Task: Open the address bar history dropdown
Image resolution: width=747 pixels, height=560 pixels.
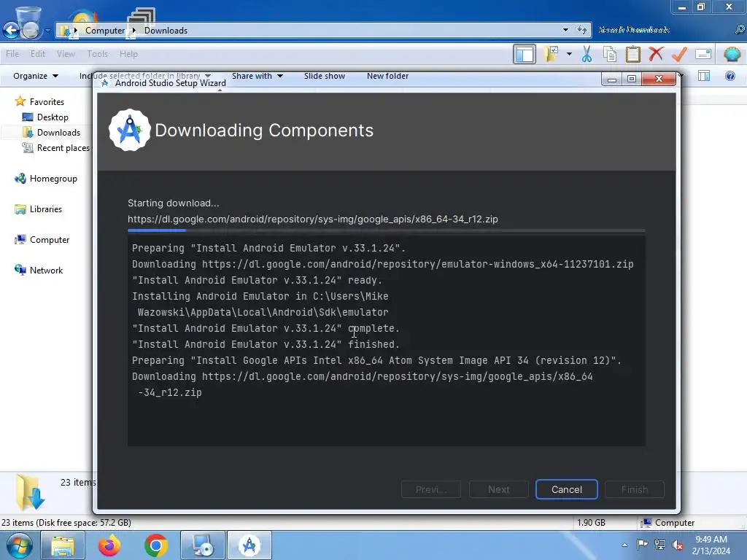Action: (565, 30)
